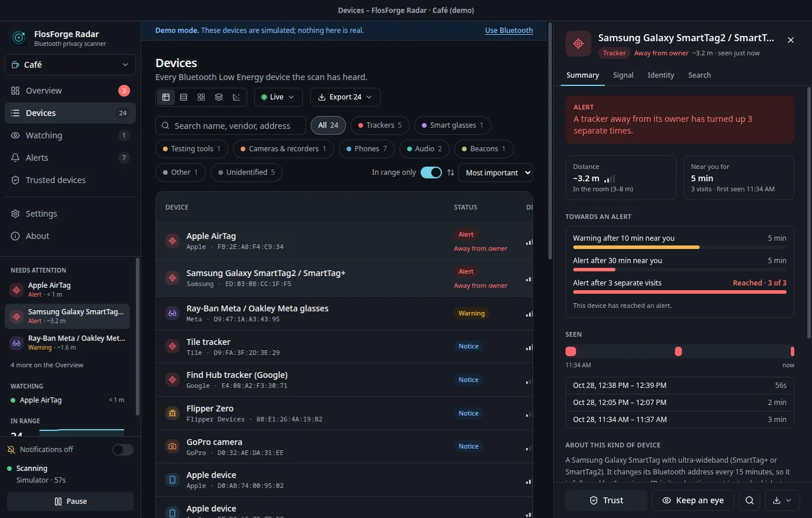
Task: Click the Apple AirTag icon under Needs Attention
Action: click(x=16, y=290)
